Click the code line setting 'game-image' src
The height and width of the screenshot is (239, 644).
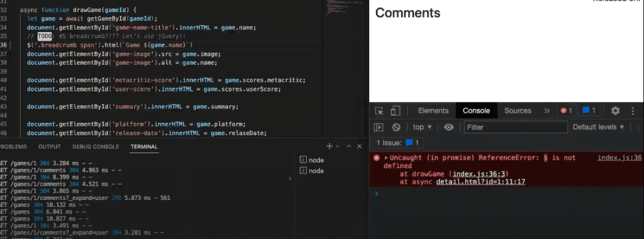(x=124, y=54)
